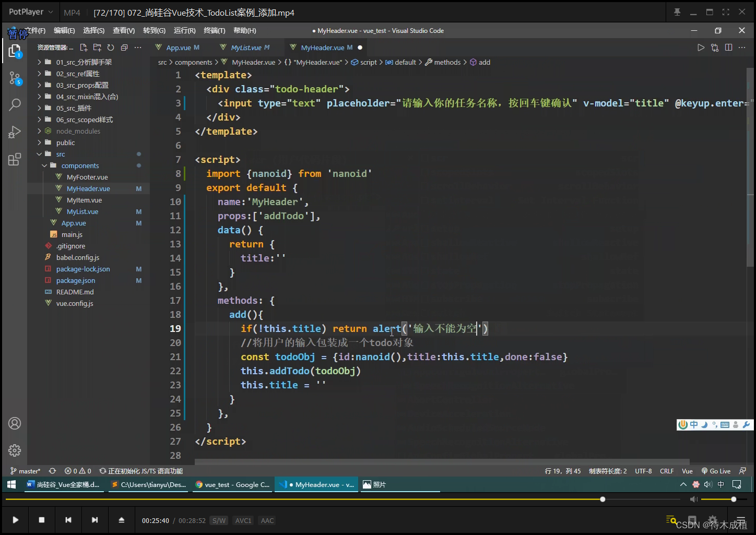Screen dimensions: 756x535
Task: Open explorer's more actions ellipsis
Action: point(138,47)
